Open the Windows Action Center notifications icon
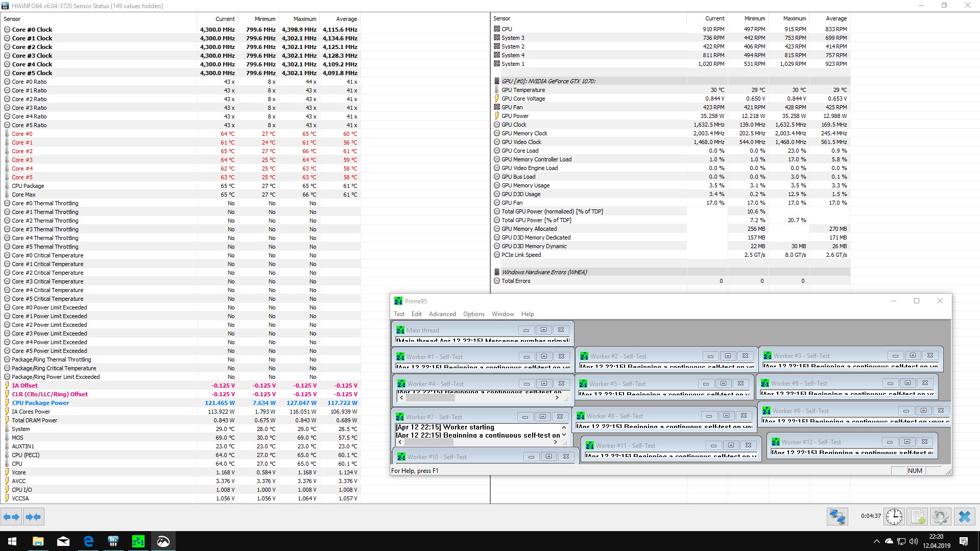 click(x=964, y=541)
